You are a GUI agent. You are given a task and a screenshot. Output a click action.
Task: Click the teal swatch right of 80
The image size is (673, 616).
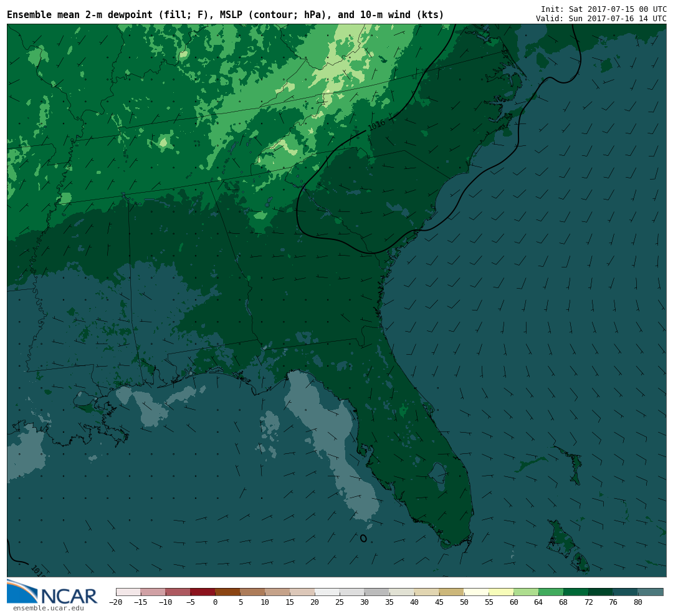click(x=651, y=592)
